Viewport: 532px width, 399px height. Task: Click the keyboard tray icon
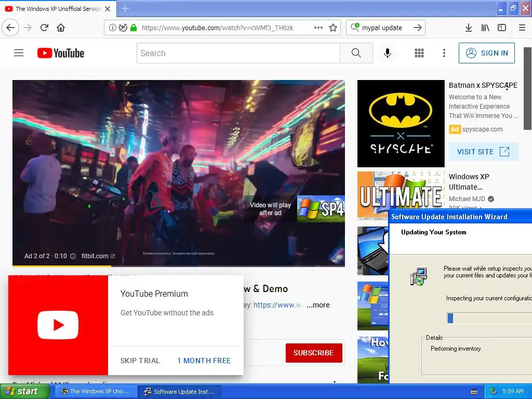pyautogui.click(x=474, y=392)
